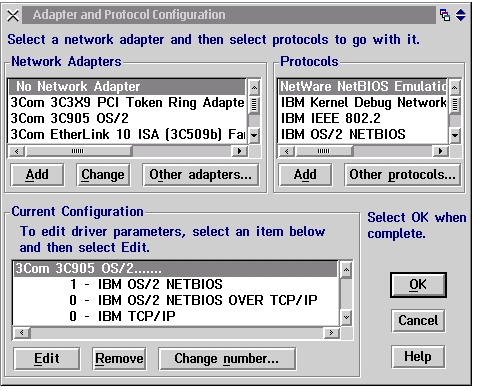
Task: Click the window system menu X icon
Action: tap(13, 15)
